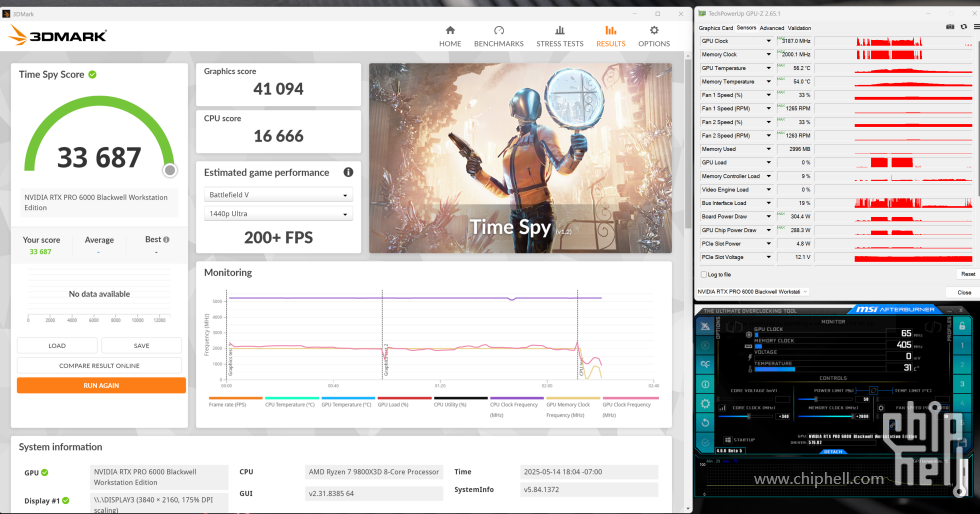Image resolution: width=980 pixels, height=514 pixels.
Task: Adjust the Core Clock slider in Afterburner
Action: coord(749,416)
